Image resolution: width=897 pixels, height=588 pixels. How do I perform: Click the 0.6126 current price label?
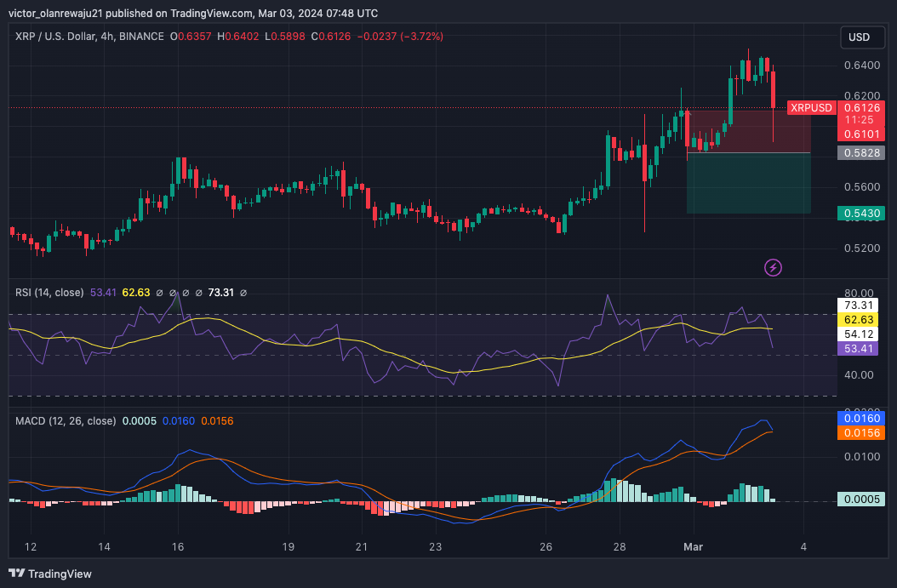(x=861, y=107)
